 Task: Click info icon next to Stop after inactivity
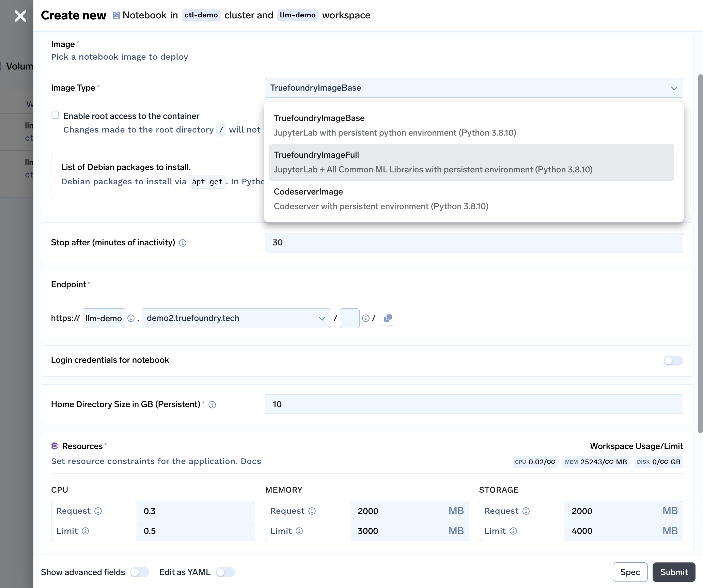point(183,243)
